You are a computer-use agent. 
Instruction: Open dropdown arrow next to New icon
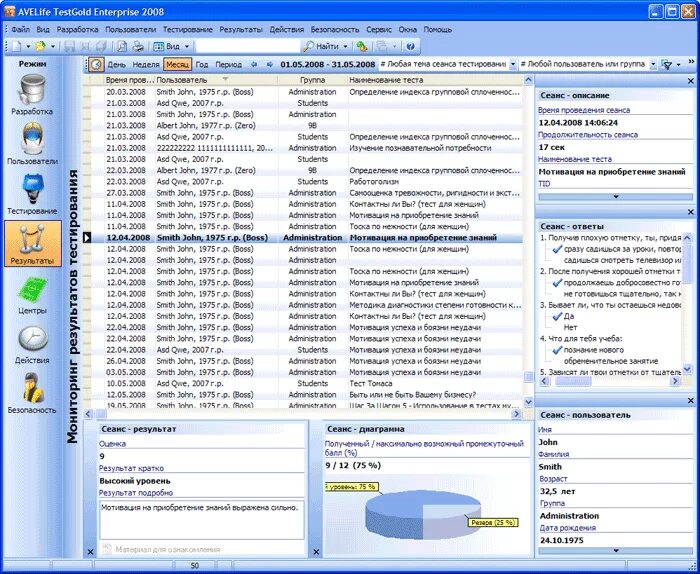(x=28, y=46)
